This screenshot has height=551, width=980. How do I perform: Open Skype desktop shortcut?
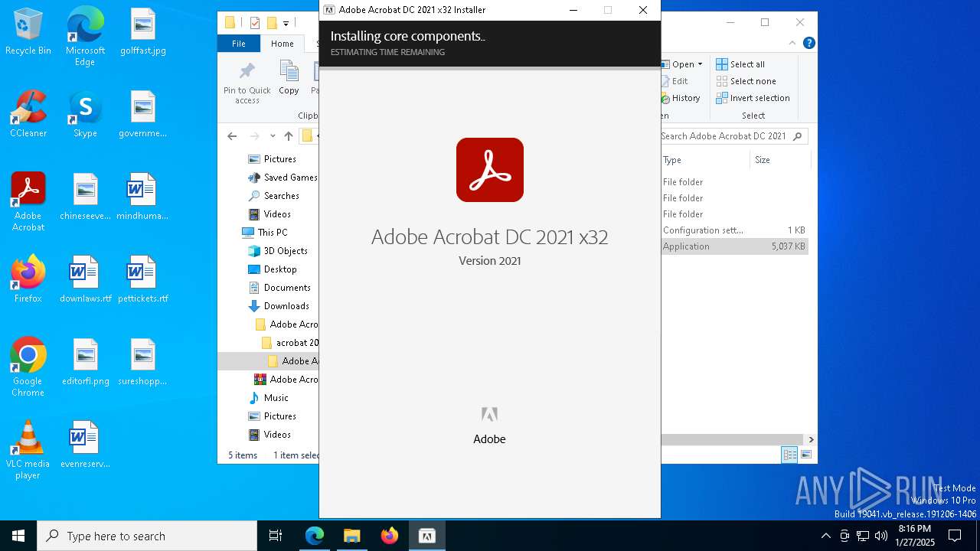click(x=85, y=114)
